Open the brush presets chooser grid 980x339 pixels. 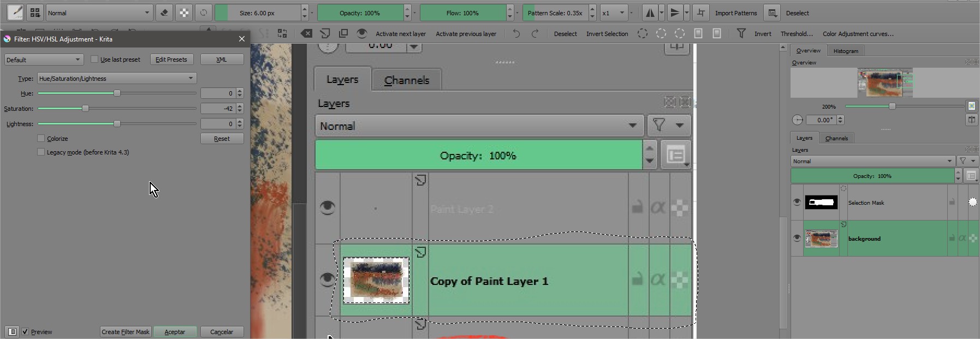coord(35,13)
